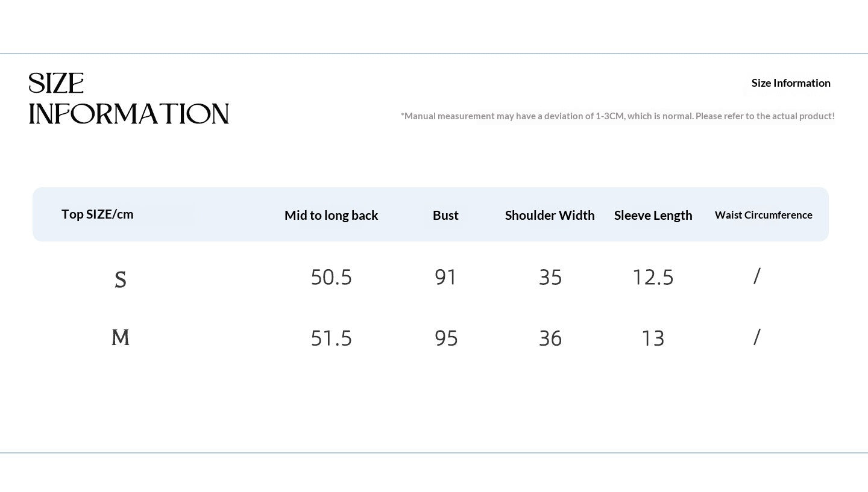Select bust value 91 for size S

pyautogui.click(x=446, y=277)
